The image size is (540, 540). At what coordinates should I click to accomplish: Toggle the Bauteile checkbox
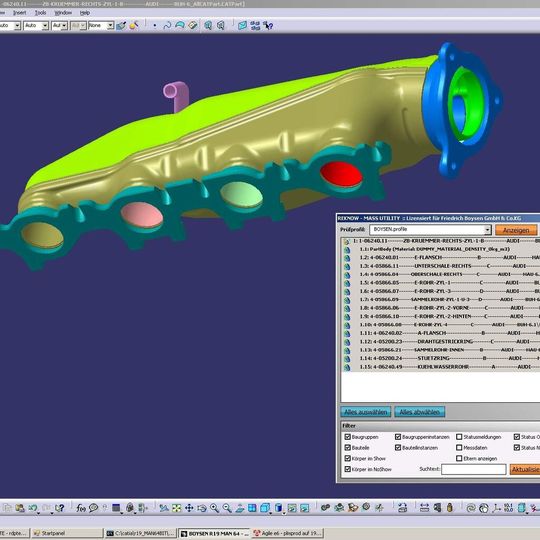point(347,447)
